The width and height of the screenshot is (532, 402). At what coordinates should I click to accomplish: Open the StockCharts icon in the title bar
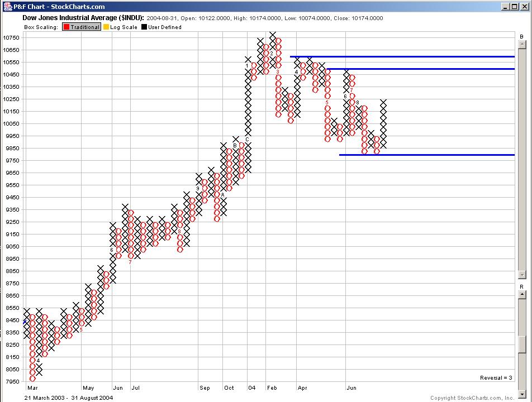coord(7,7)
